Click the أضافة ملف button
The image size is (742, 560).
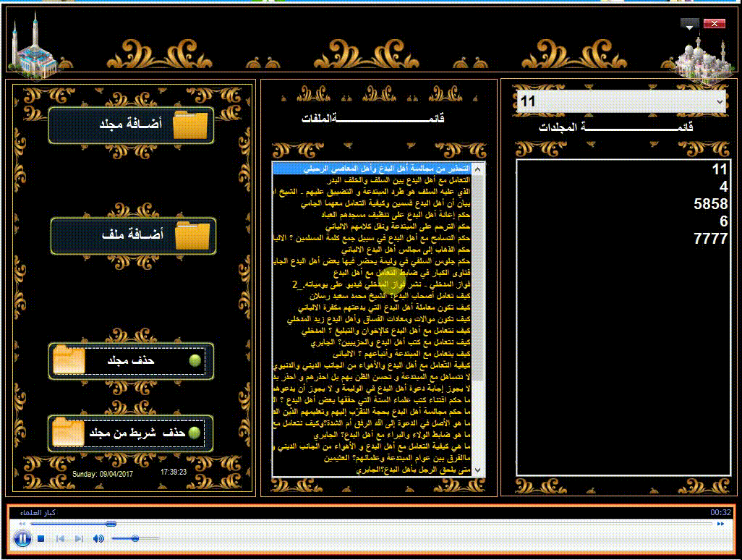134,236
